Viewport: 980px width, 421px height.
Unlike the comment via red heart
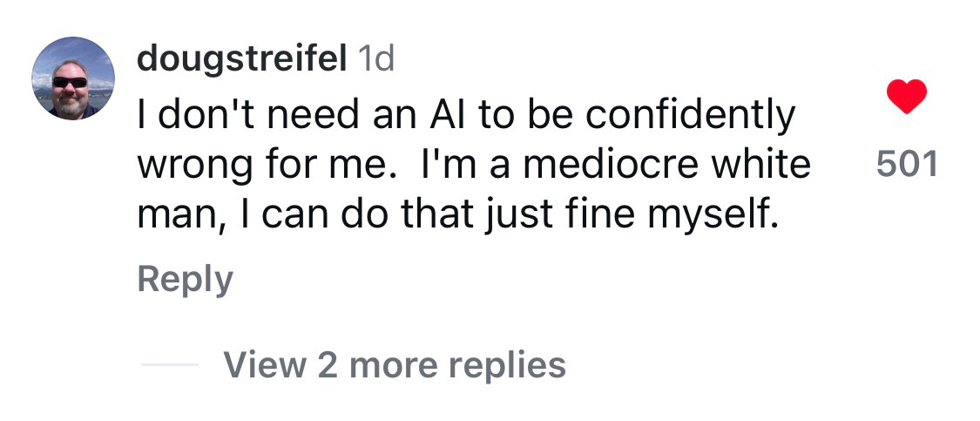click(x=906, y=97)
